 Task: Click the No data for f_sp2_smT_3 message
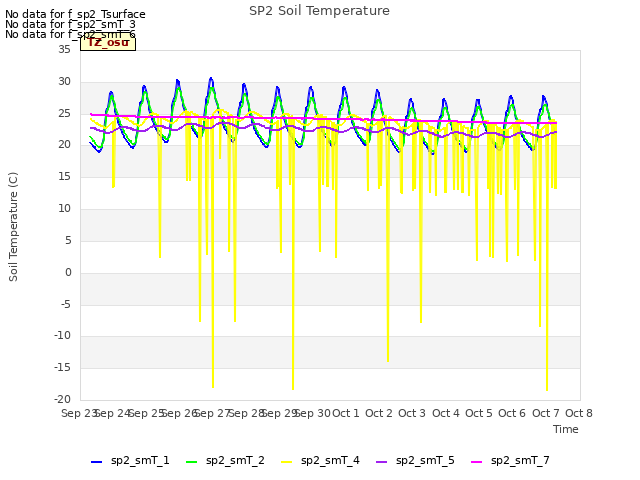tap(70, 24)
